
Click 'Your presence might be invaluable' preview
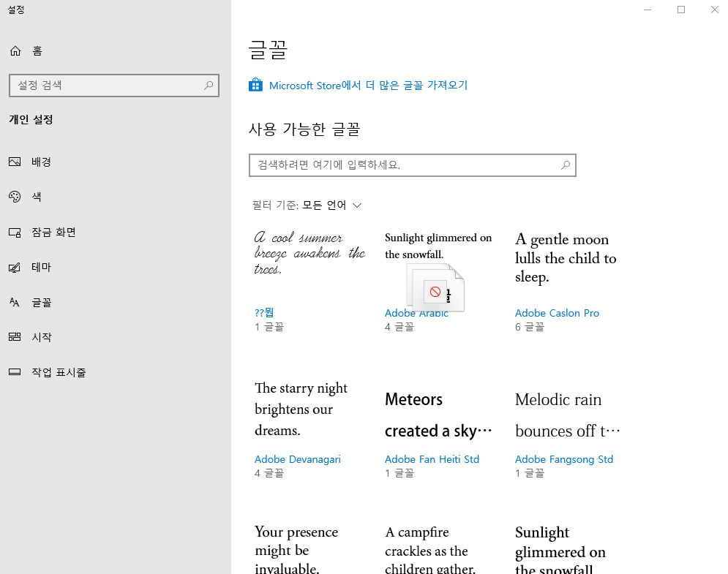296,549
